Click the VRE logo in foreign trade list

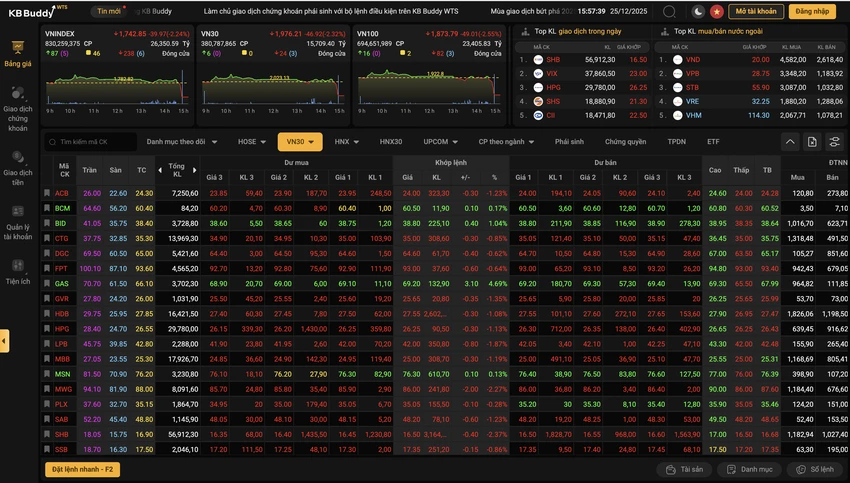tap(678, 101)
